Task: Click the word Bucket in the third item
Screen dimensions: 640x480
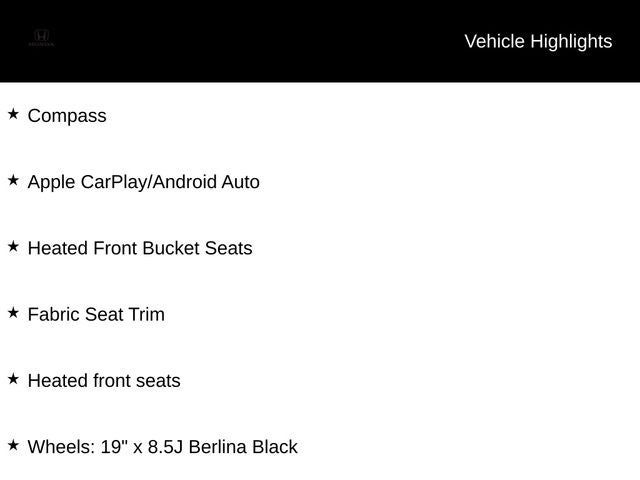Action: (x=171, y=248)
